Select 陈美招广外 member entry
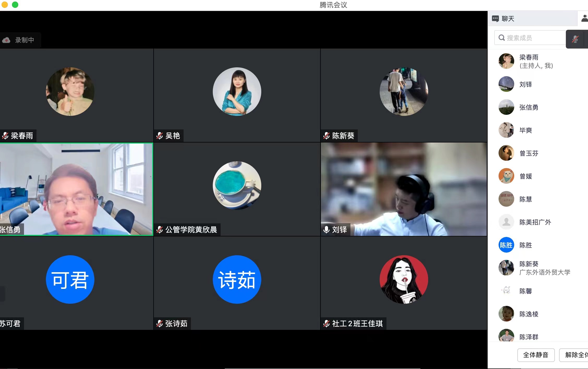The image size is (588, 369). (x=535, y=222)
